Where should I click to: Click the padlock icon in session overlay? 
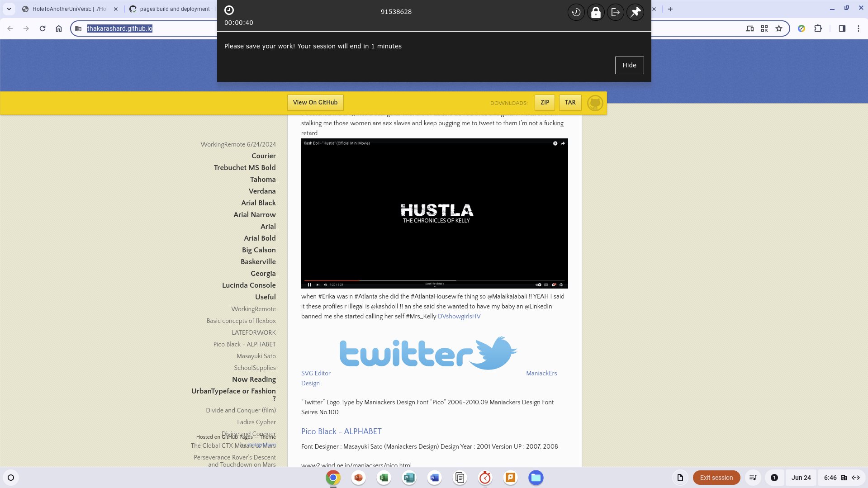[596, 12]
